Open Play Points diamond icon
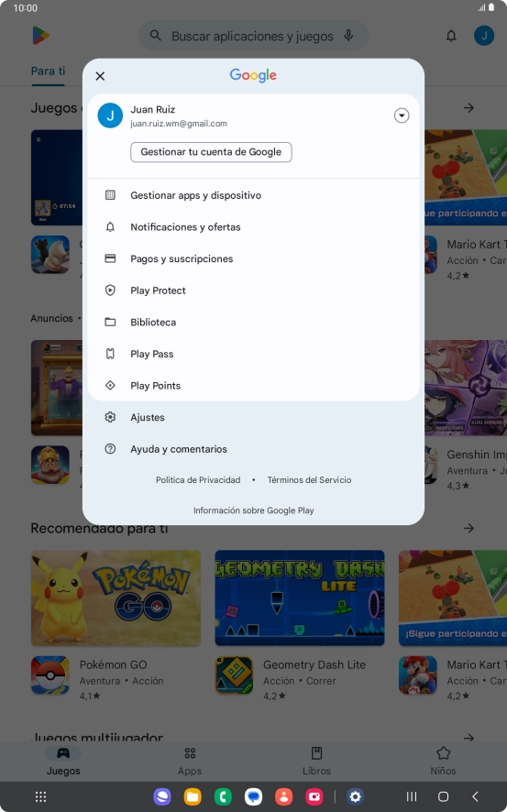This screenshot has height=812, width=507. tap(110, 385)
